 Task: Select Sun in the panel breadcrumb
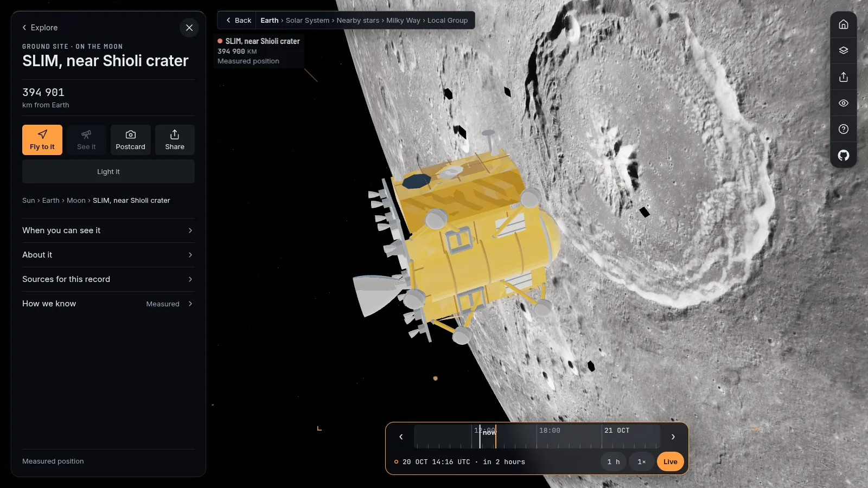(29, 201)
